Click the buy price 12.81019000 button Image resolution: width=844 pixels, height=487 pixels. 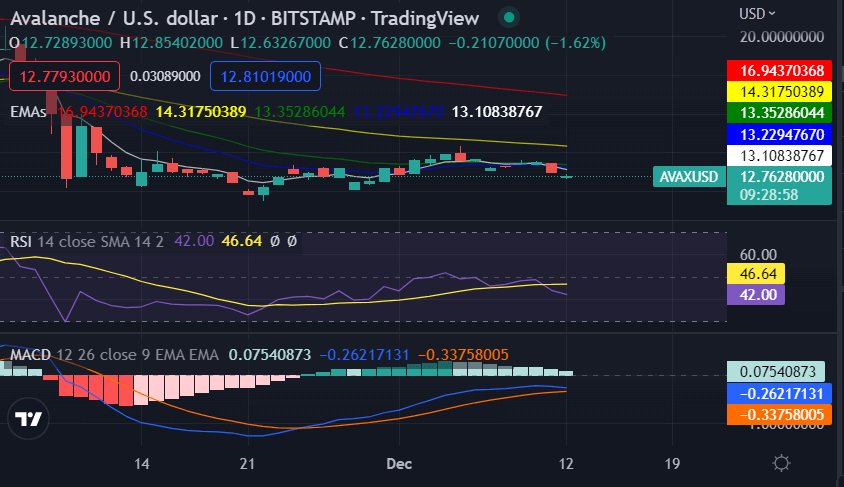click(265, 76)
